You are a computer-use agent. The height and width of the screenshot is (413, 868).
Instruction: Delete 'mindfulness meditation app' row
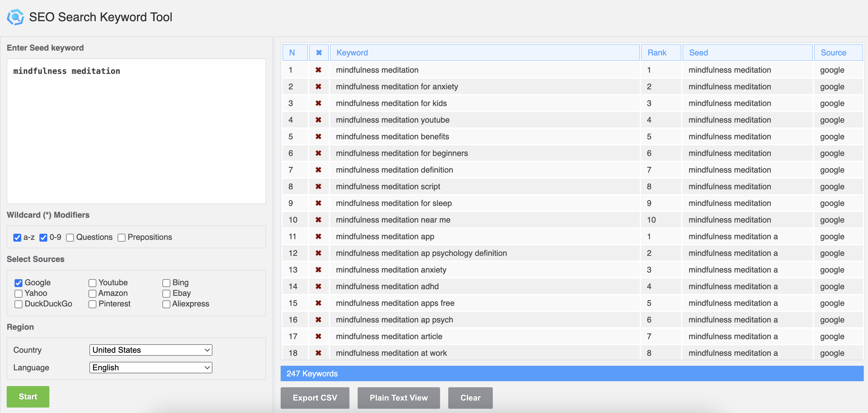319,236
